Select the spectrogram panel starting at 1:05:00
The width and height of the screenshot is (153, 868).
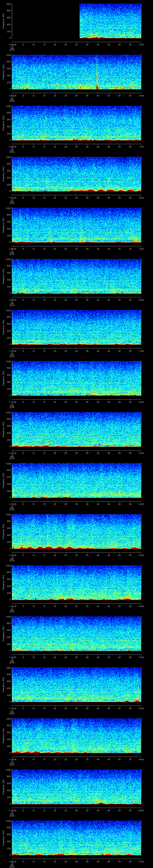(x=77, y=72)
